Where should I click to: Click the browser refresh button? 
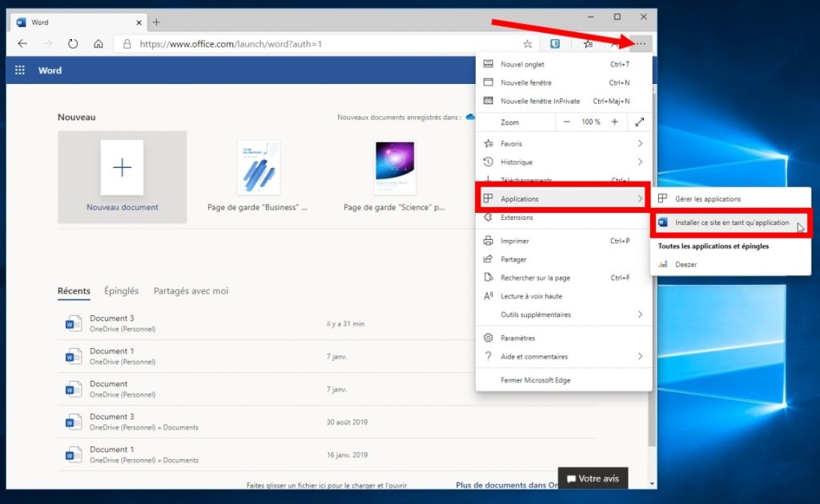coord(73,44)
